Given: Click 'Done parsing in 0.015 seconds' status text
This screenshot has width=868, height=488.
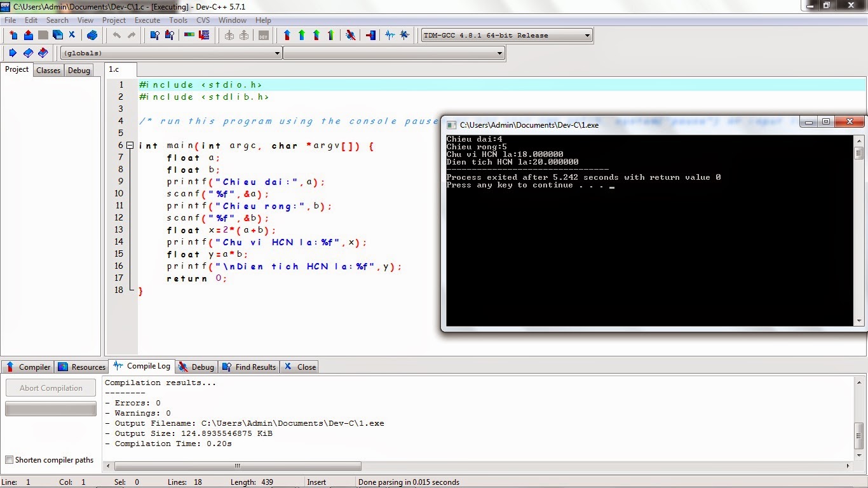Looking at the screenshot, I should click(x=409, y=482).
